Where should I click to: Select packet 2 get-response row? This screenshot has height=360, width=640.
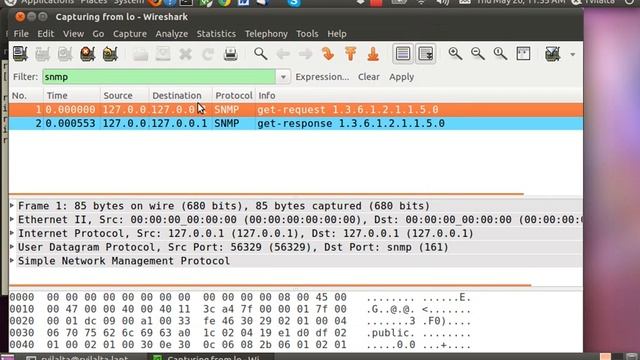click(x=296, y=123)
